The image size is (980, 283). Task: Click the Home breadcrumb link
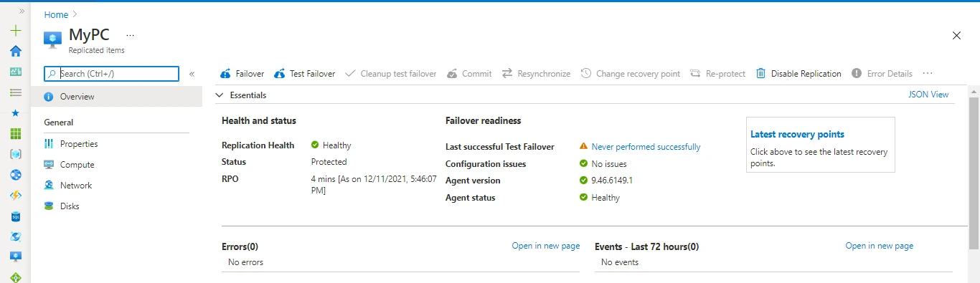[56, 14]
